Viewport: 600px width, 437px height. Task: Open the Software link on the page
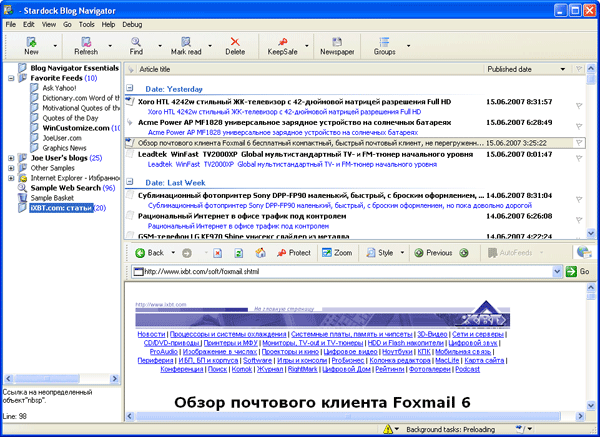tap(258, 360)
